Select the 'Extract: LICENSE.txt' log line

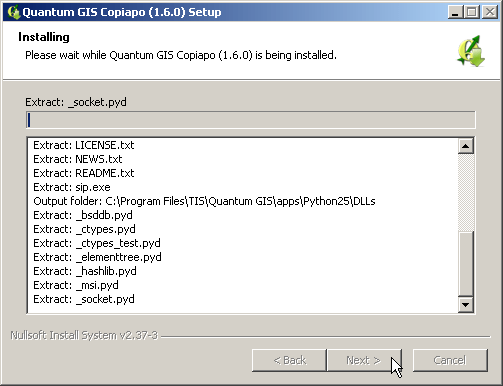coord(84,145)
